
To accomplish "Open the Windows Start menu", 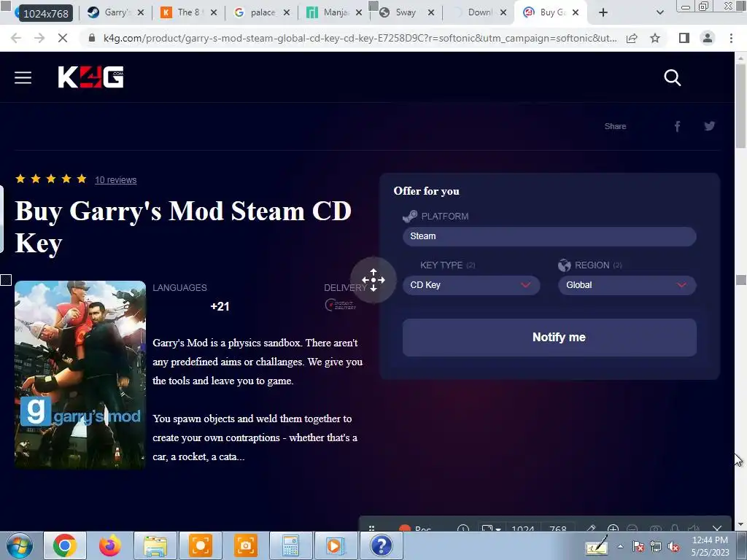I will pos(19,545).
